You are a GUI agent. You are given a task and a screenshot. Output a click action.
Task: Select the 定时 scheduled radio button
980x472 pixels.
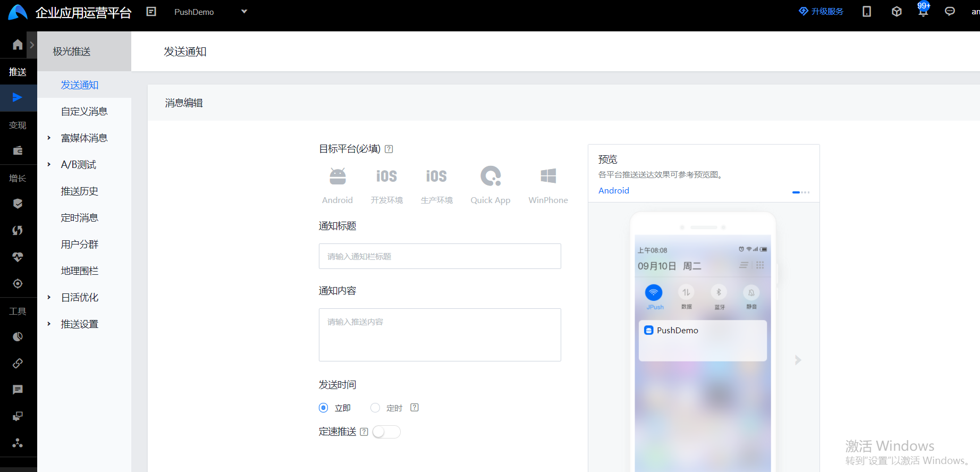point(375,408)
